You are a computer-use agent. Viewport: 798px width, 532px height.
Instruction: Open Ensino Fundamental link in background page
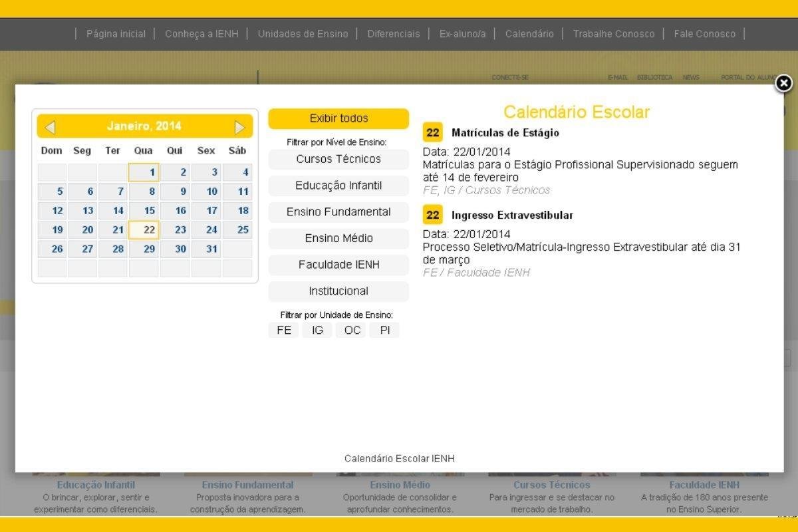[x=247, y=485]
